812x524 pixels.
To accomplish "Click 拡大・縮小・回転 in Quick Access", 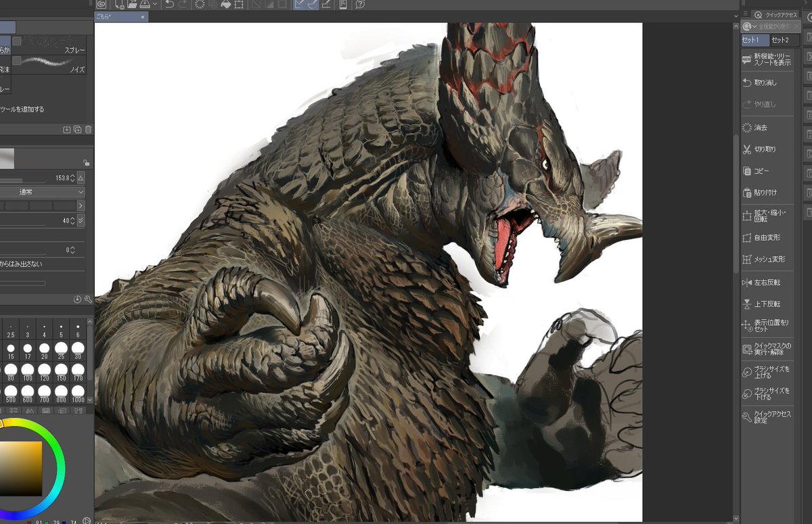I will pyautogui.click(x=769, y=216).
